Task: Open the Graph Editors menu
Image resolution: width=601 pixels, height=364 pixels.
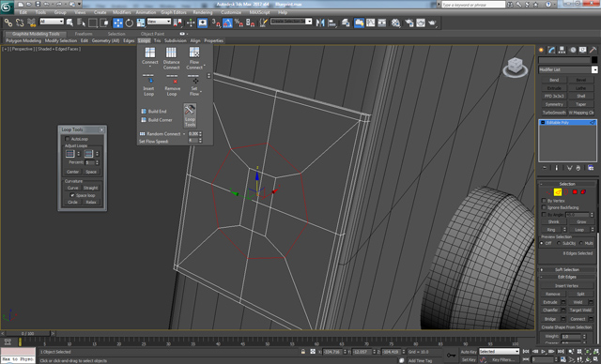Action: point(174,12)
